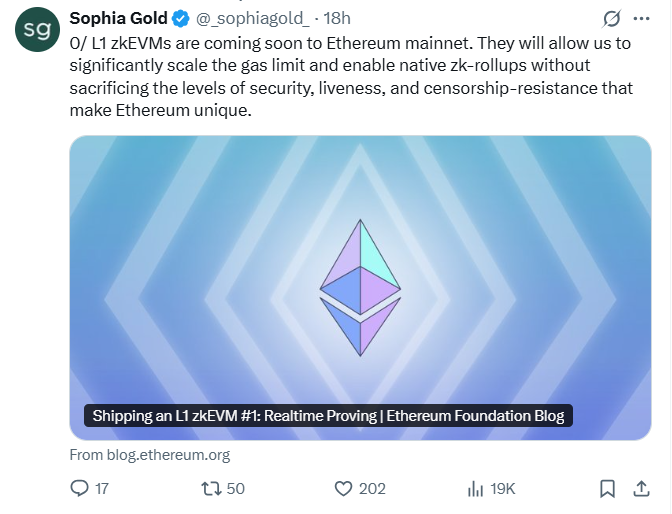Click the 202 likes count
This screenshot has width=672, height=514.
[372, 488]
